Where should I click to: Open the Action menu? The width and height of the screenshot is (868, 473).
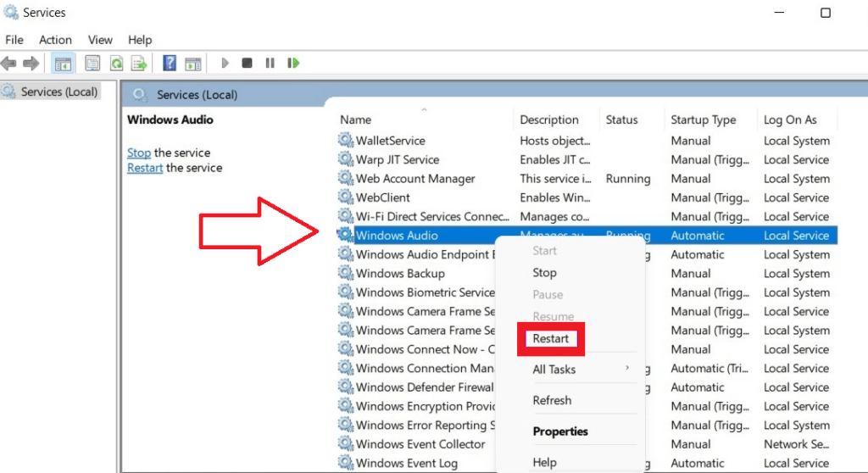tap(55, 40)
